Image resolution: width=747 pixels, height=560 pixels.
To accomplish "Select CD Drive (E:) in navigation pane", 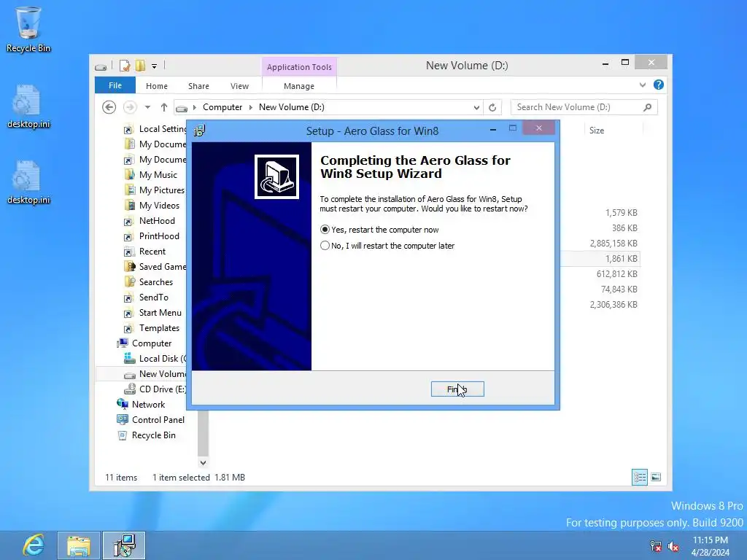I will [155, 389].
